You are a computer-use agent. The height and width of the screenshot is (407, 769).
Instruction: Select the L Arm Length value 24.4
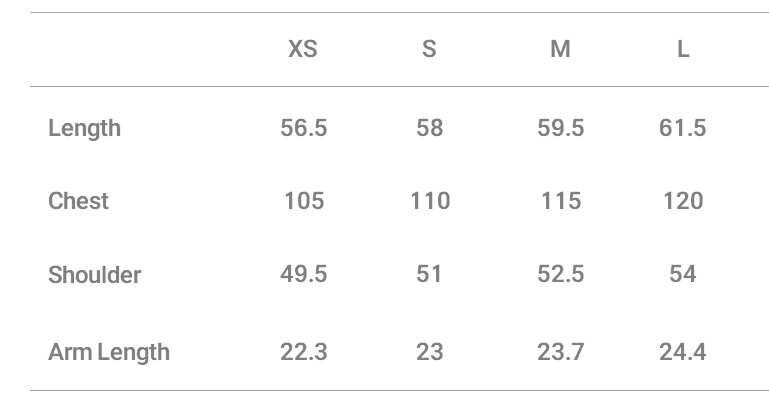[683, 352]
